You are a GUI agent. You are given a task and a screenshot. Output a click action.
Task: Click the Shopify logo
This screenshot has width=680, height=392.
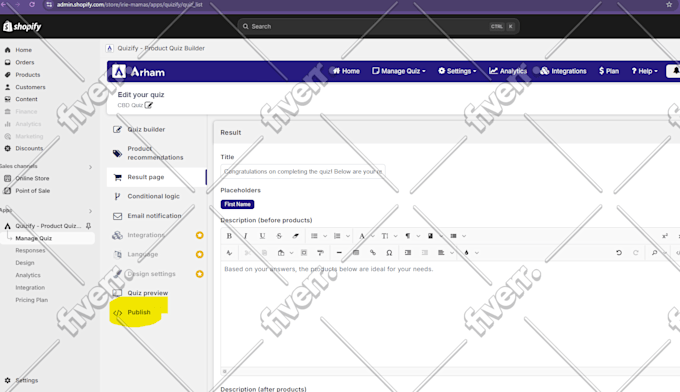(x=22, y=26)
